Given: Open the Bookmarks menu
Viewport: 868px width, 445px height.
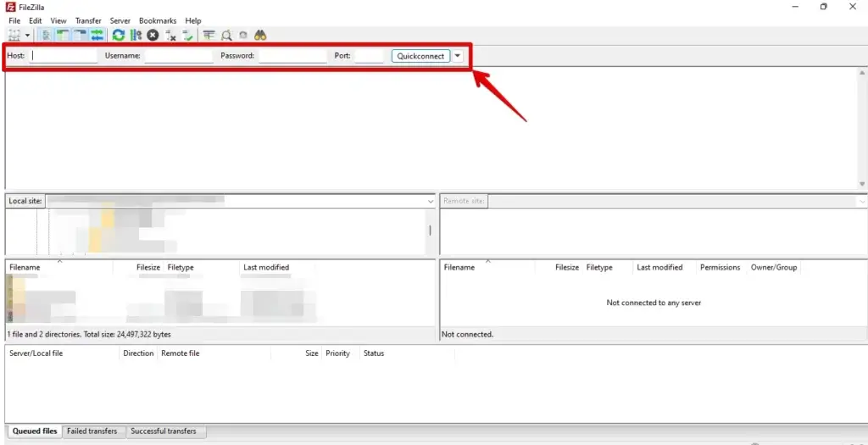Looking at the screenshot, I should tap(158, 20).
